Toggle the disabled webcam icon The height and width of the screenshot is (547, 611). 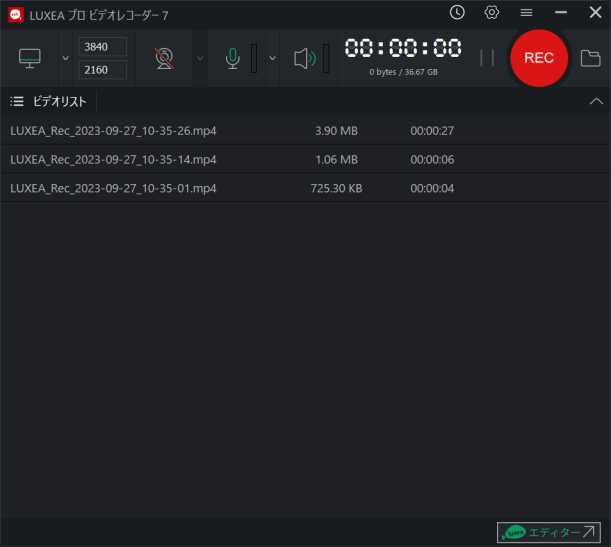(165, 58)
